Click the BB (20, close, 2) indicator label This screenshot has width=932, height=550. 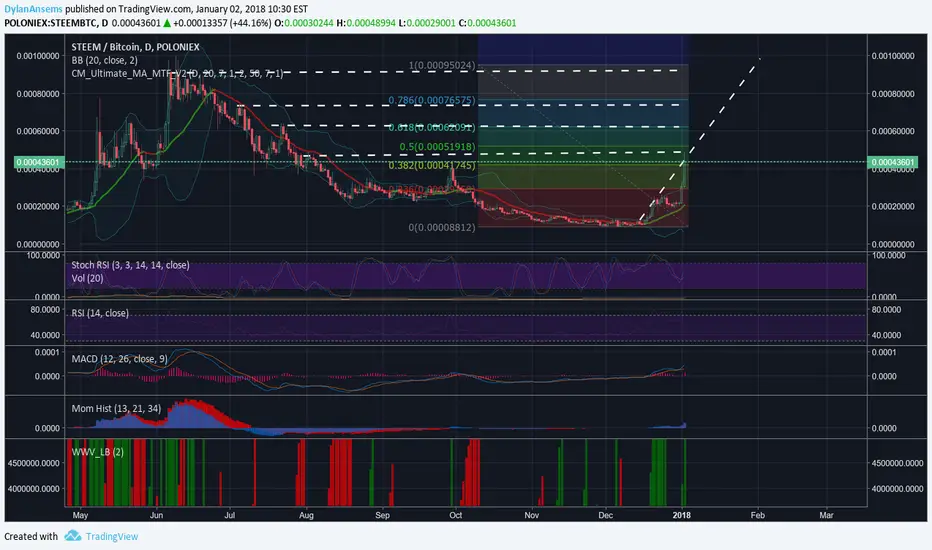tap(105, 60)
